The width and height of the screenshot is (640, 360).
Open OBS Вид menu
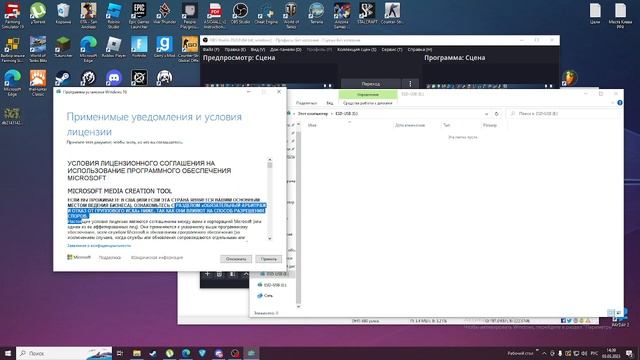pos(258,49)
